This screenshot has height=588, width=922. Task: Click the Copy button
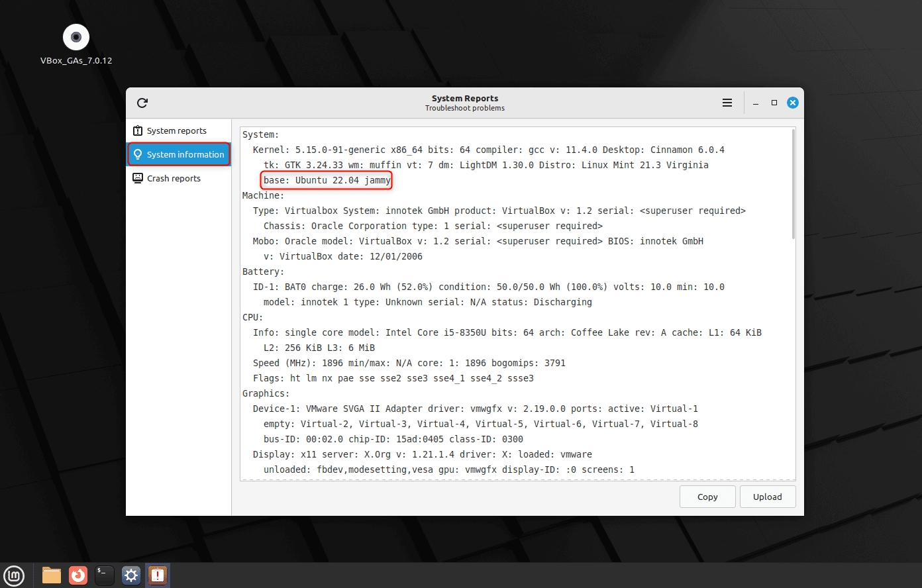(707, 497)
